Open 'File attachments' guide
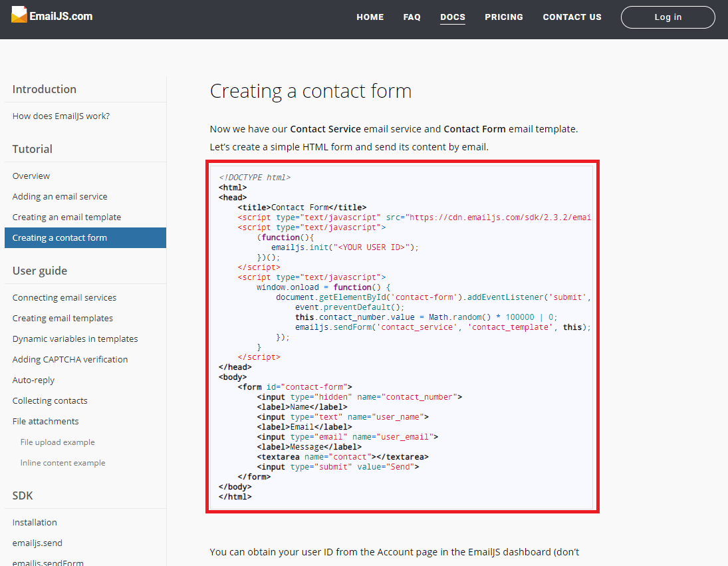 click(x=45, y=421)
